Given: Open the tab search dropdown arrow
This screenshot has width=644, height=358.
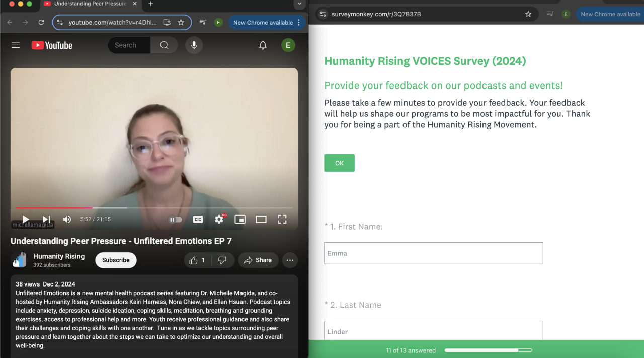Looking at the screenshot, I should 299,4.
